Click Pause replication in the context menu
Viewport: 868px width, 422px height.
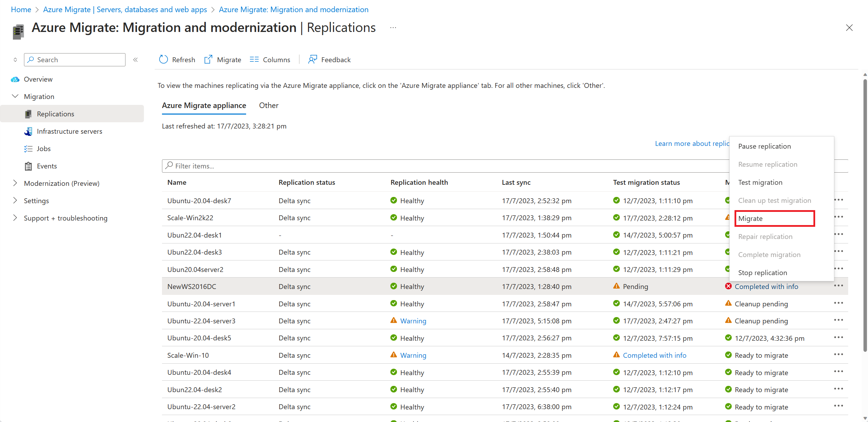point(765,146)
